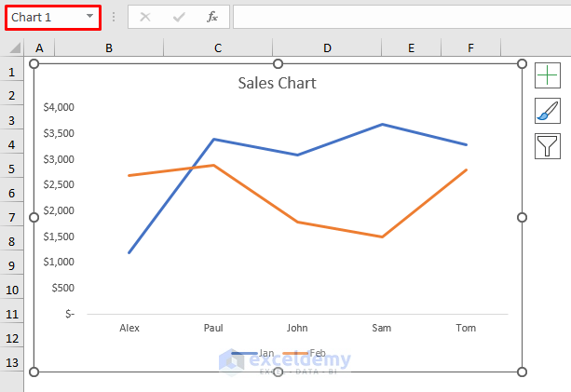Select column D header

pyautogui.click(x=327, y=47)
